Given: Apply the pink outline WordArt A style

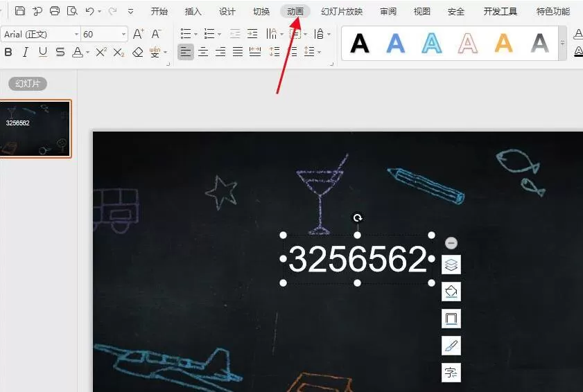Looking at the screenshot, I should tap(468, 44).
